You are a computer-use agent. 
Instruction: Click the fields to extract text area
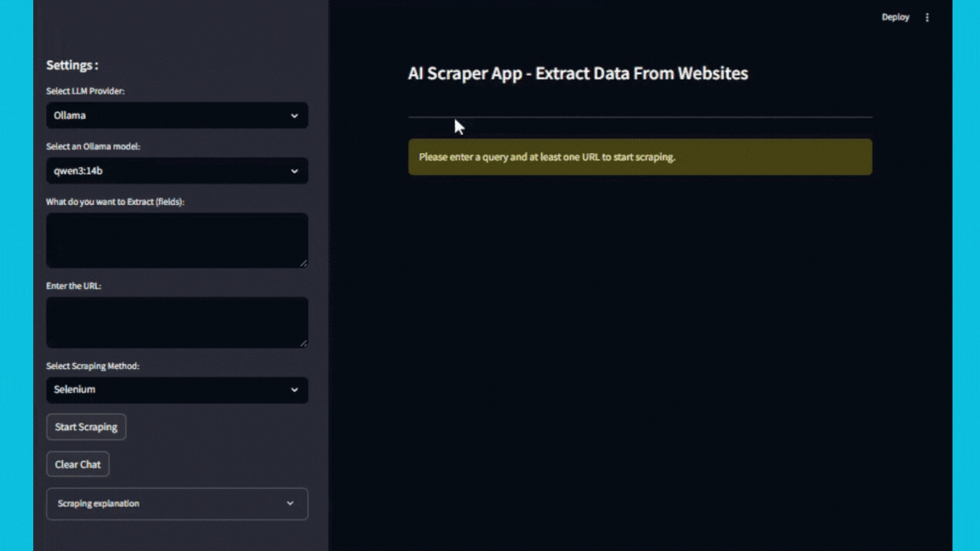(x=177, y=241)
